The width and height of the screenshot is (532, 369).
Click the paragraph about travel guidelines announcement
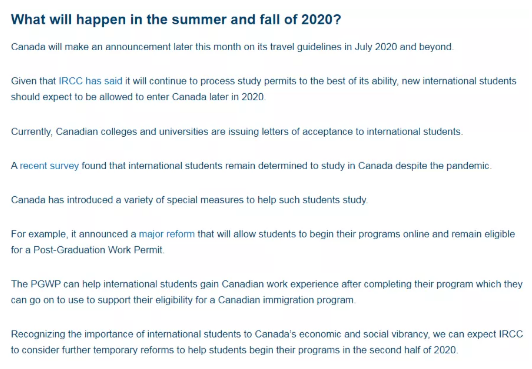tap(232, 47)
